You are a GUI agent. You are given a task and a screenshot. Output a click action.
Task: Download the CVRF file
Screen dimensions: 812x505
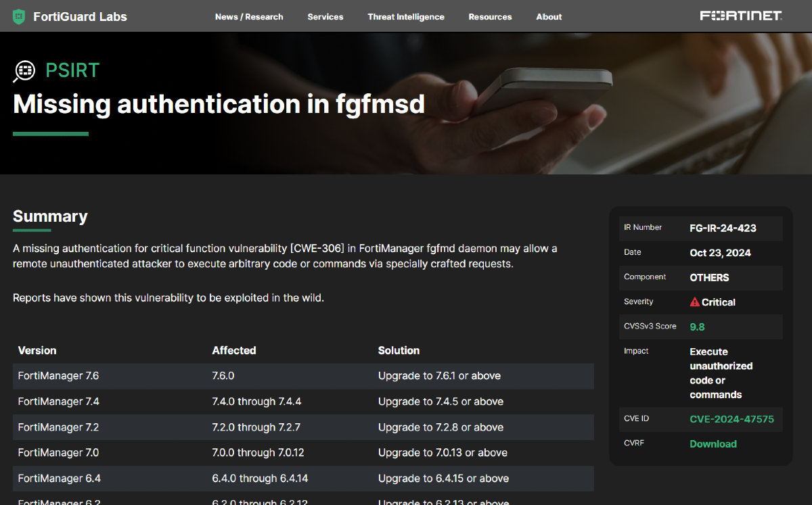pos(713,444)
